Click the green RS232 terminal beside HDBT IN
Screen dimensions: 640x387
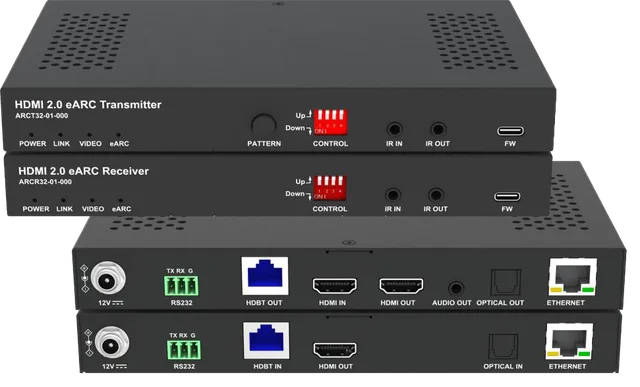coord(184,350)
